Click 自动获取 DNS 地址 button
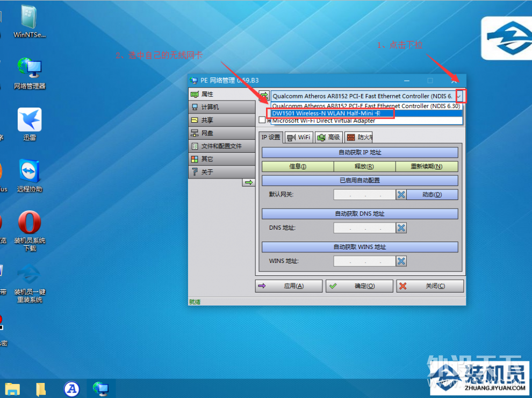The image size is (532, 398). click(x=360, y=214)
